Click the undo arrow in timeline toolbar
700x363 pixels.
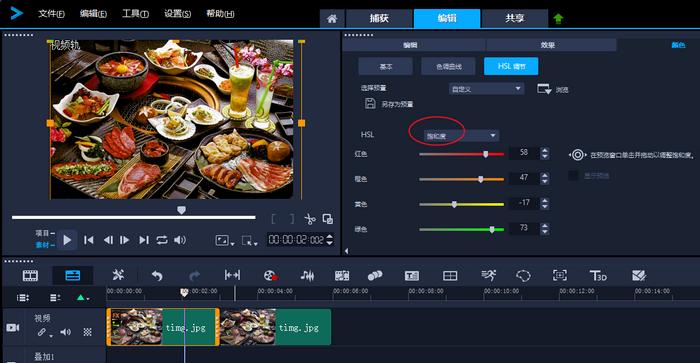157,275
